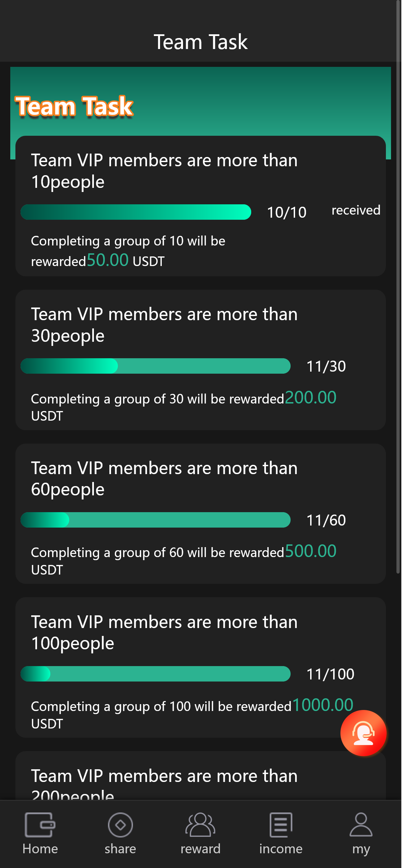Click the vertical scrollbar on the right edge

pyautogui.click(x=398, y=288)
